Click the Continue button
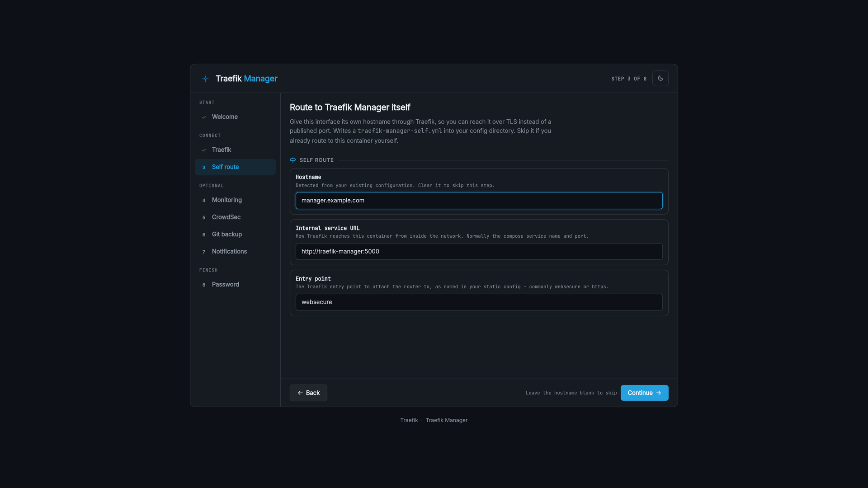The width and height of the screenshot is (868, 488). point(644,393)
